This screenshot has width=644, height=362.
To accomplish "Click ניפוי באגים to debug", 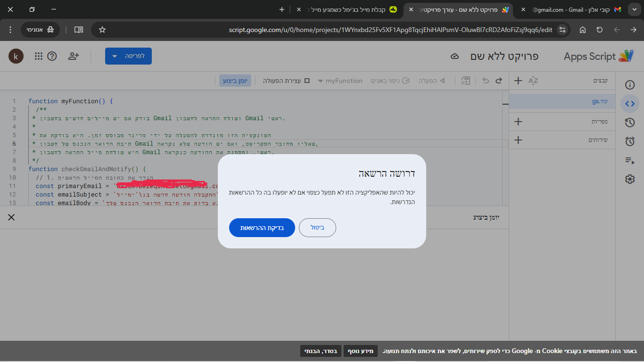I will point(389,81).
